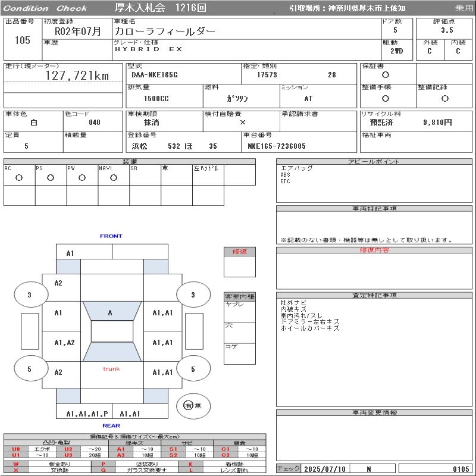This screenshot has width=476, height=476.
Task: Click appeal point 'ETC'
Action: (x=286, y=181)
